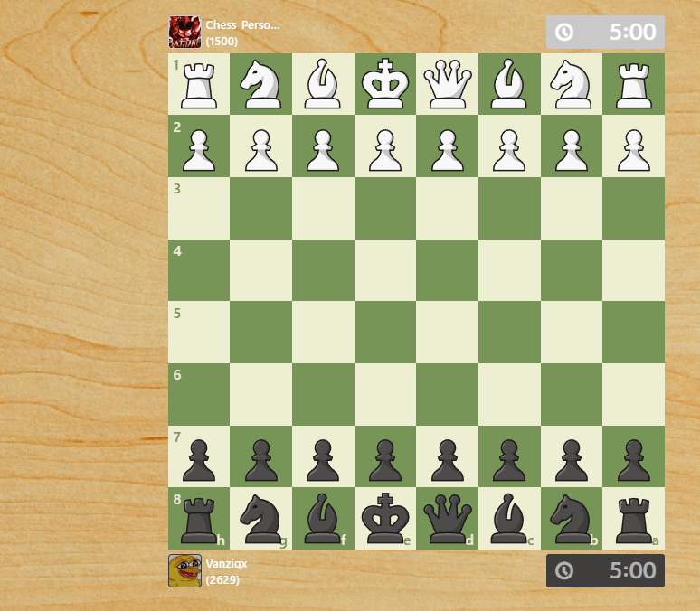Viewport: 700px width, 611px height.
Task: Click Vanziqx's dark 5:00 clock
Action: coord(605,571)
